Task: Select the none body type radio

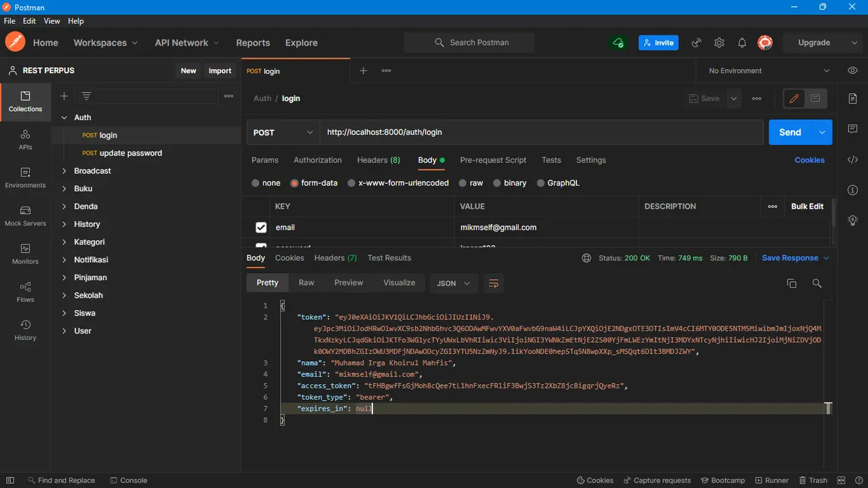Action: pyautogui.click(x=256, y=183)
